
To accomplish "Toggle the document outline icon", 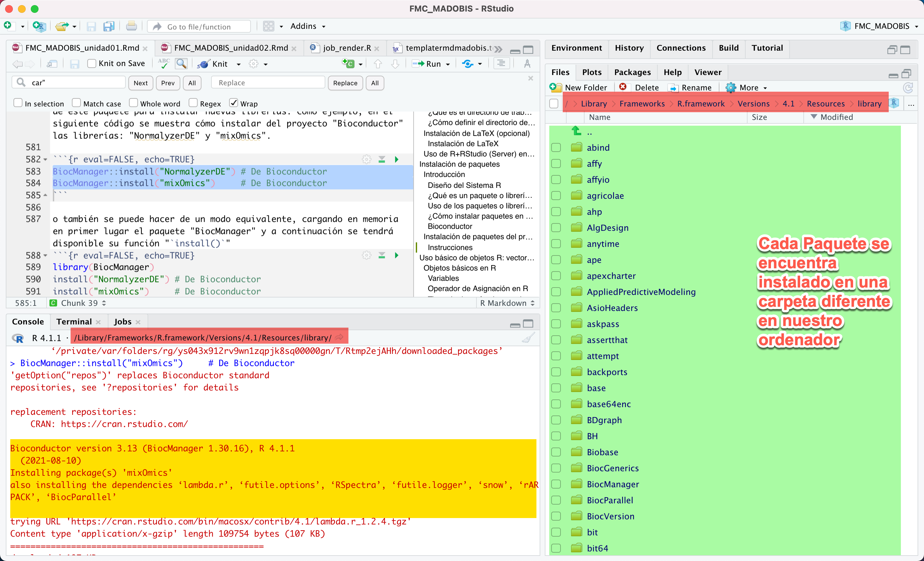I will (501, 64).
